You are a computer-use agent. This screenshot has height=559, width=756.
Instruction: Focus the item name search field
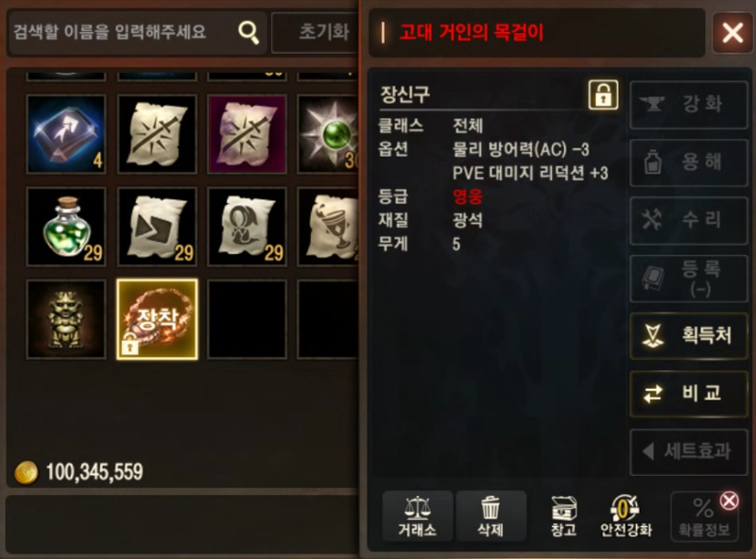(137, 32)
